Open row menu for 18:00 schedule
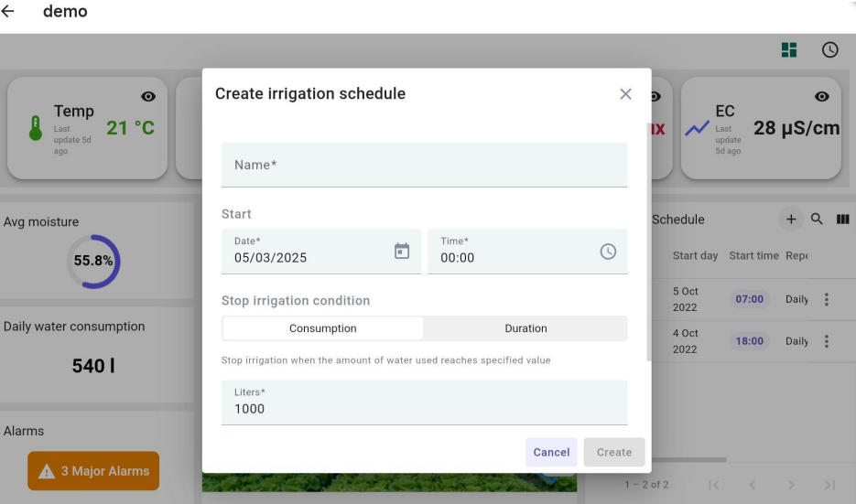The height and width of the screenshot is (504, 856). 828,341
